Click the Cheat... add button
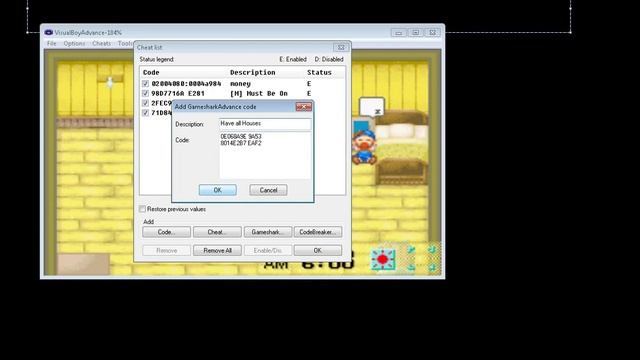Screen dimensions: 640x360 pyautogui.click(x=217, y=232)
